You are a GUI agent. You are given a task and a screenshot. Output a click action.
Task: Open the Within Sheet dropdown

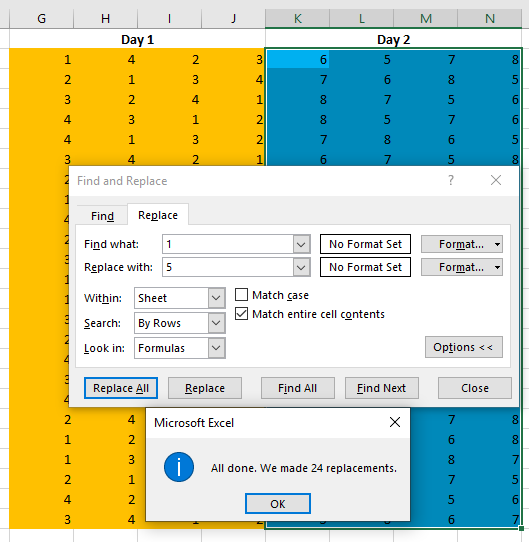[216, 298]
